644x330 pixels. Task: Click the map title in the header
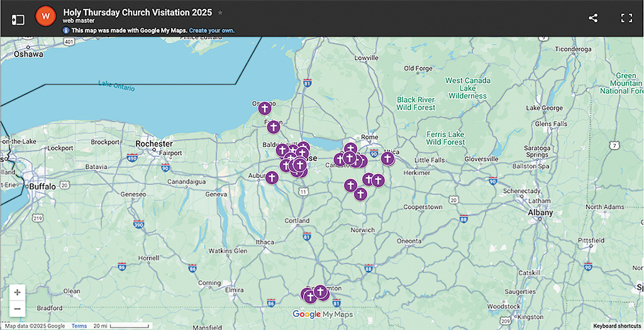coord(137,12)
